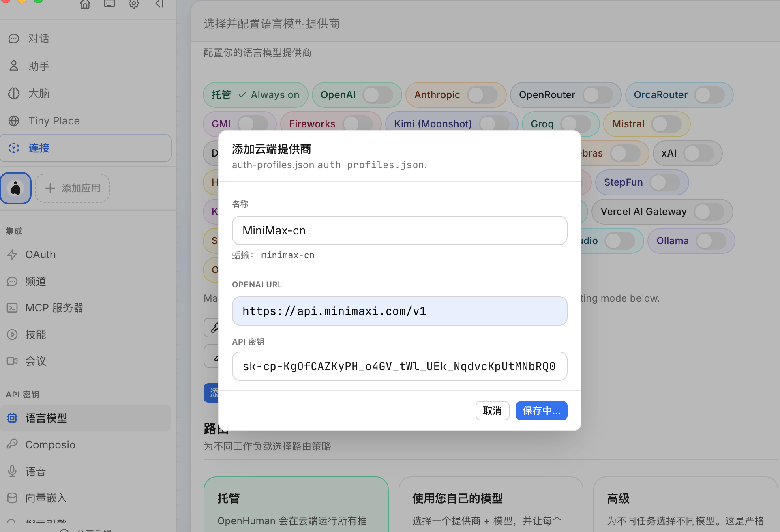This screenshot has width=780, height=532.
Task: Click the 名称 field containing MiniMax-cn
Action: click(x=399, y=230)
